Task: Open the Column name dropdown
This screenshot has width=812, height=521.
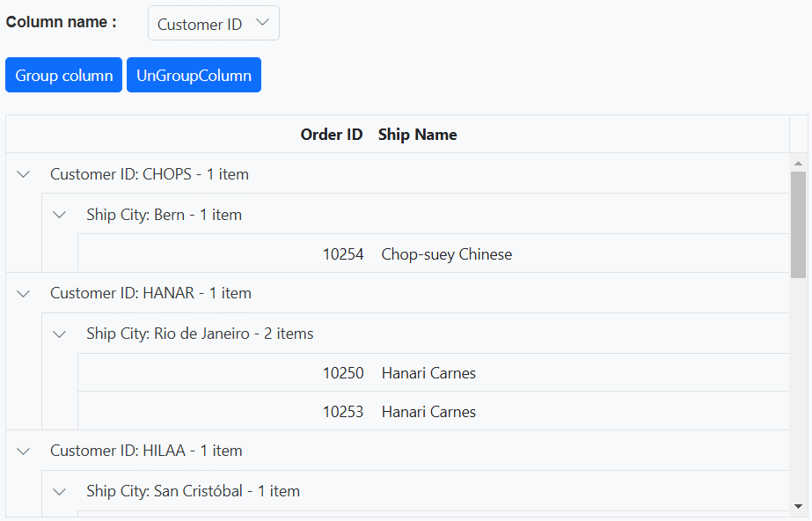Action: 214,24
